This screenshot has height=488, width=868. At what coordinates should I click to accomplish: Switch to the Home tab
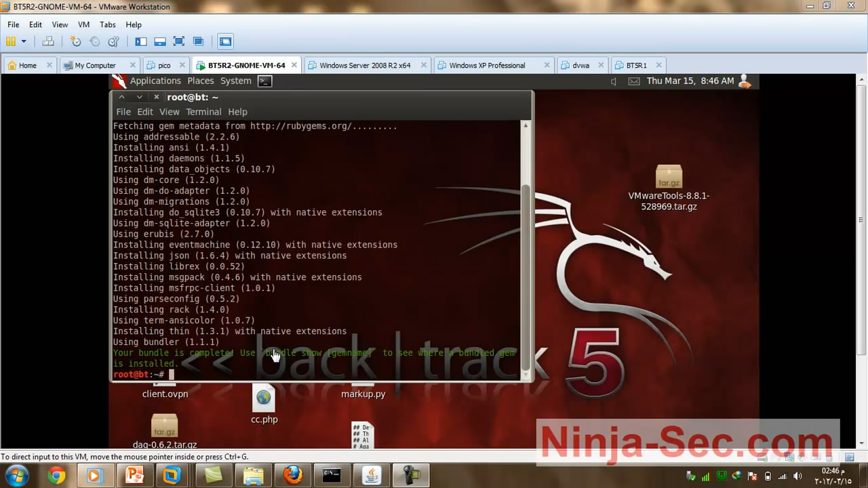(29, 65)
